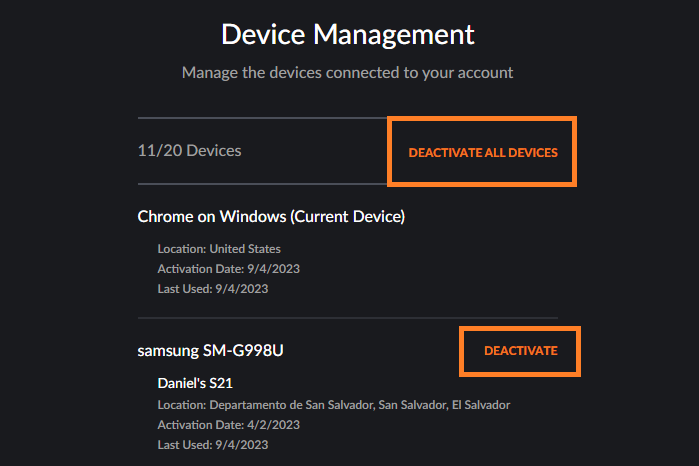Select the Device Management heading
The width and height of the screenshot is (699, 466).
pyautogui.click(x=348, y=34)
